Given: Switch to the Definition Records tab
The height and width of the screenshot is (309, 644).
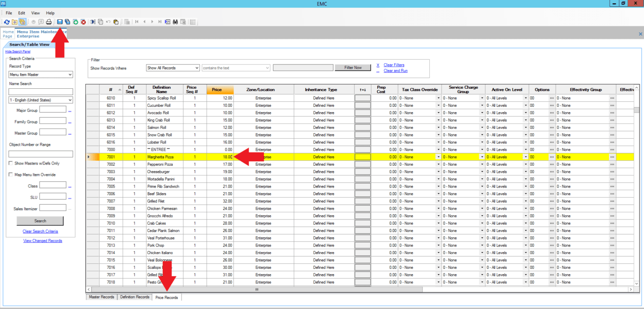Looking at the screenshot, I should pyautogui.click(x=135, y=297).
